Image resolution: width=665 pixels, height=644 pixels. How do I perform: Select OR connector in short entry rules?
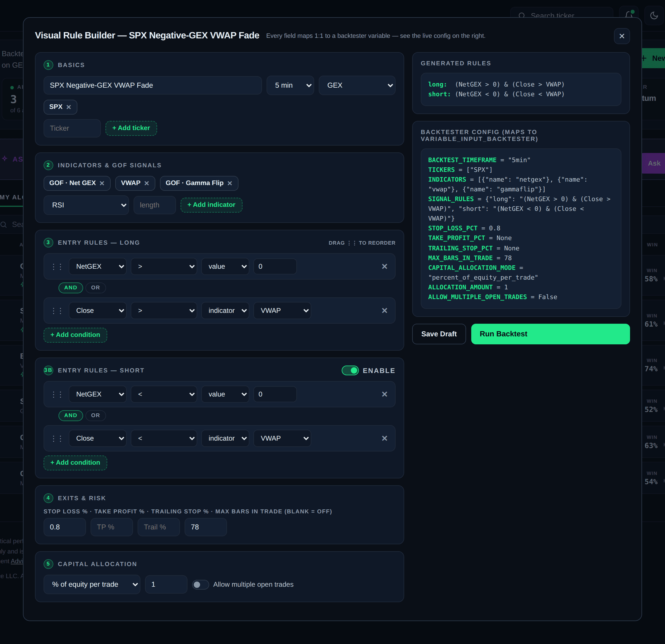[95, 415]
